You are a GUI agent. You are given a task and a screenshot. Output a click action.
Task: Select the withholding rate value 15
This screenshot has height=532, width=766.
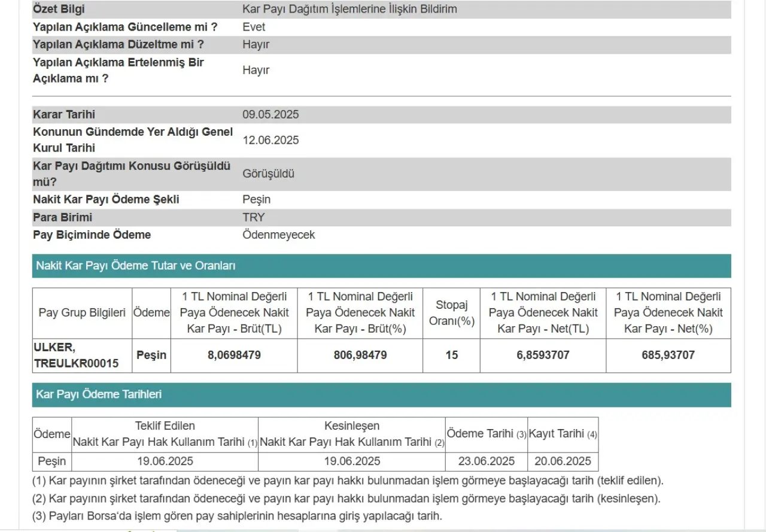point(451,355)
